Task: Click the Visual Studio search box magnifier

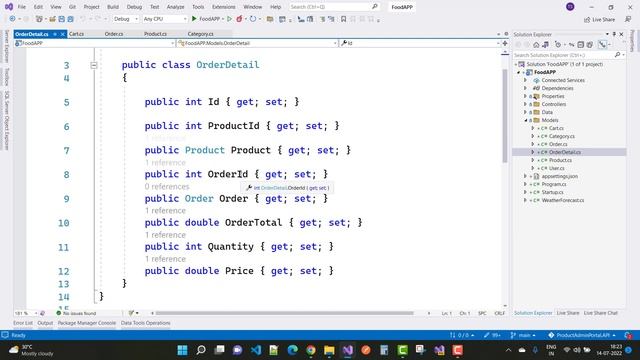Action: click(x=375, y=7)
